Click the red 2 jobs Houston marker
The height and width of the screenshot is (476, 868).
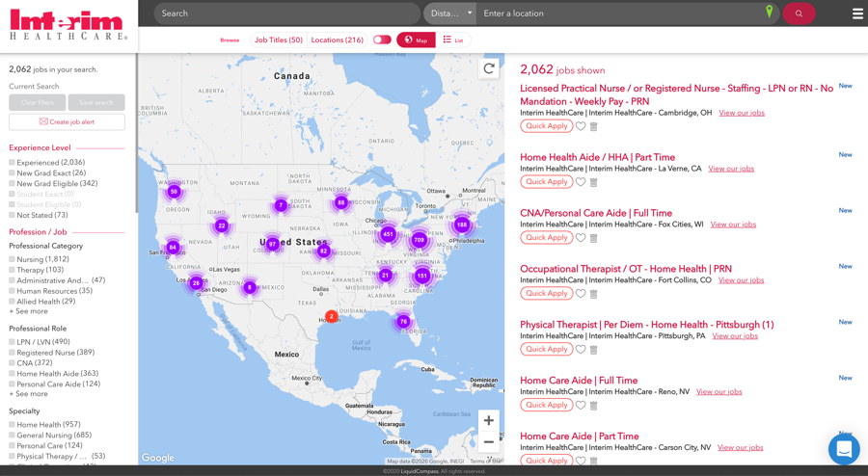331,316
